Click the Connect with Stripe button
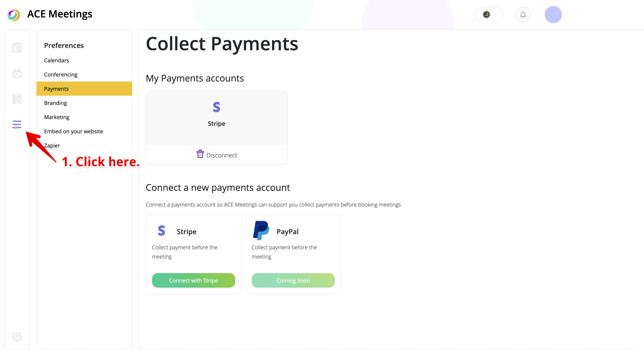 point(193,280)
